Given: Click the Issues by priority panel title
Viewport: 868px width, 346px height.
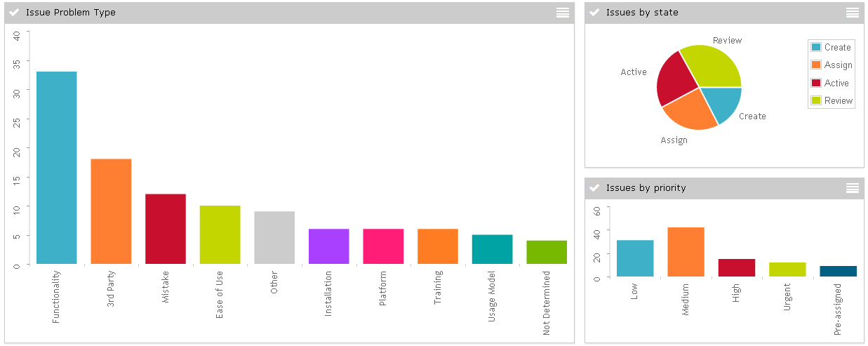Looking at the screenshot, I should click(x=646, y=188).
